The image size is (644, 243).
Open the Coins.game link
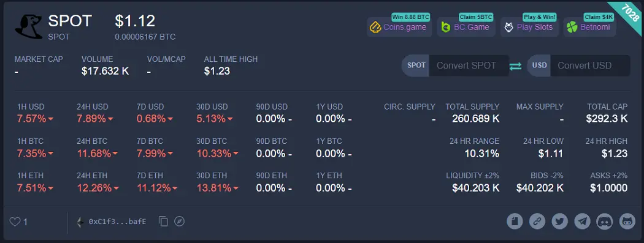(x=399, y=27)
